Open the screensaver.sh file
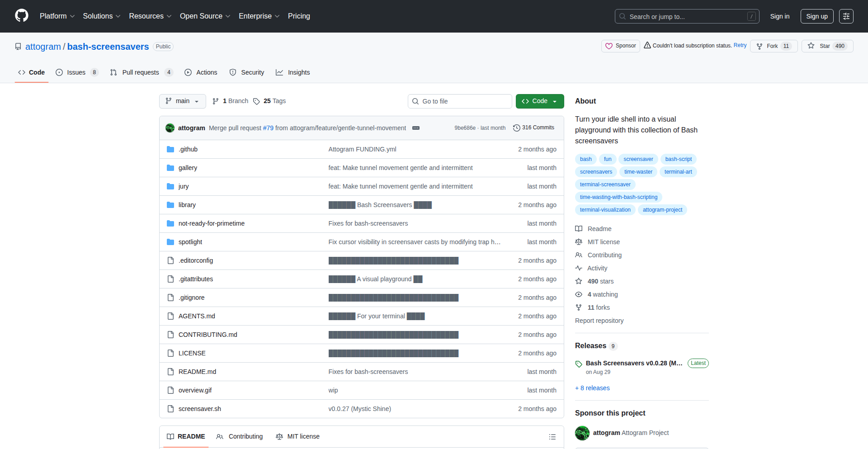The image size is (868, 449). pos(199,409)
